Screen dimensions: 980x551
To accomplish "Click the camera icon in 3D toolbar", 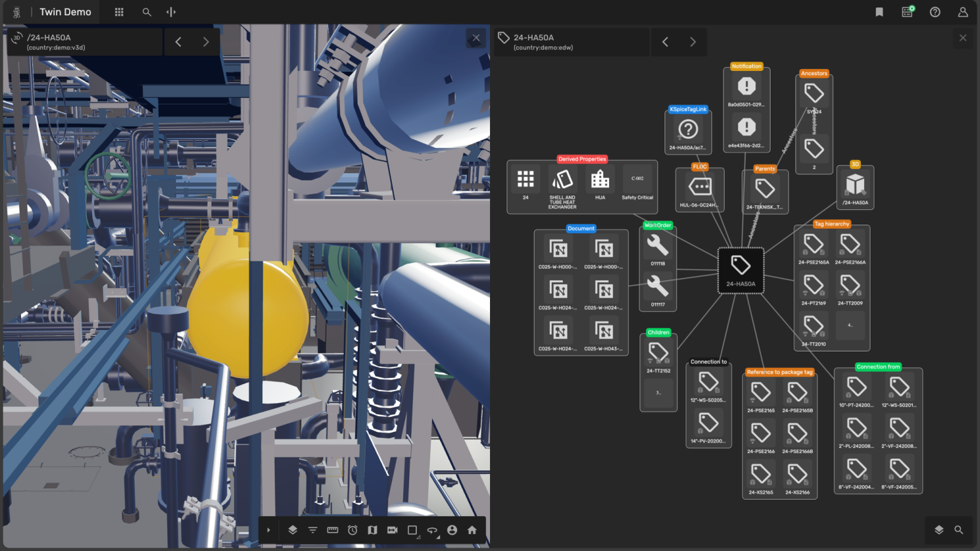I will (393, 530).
